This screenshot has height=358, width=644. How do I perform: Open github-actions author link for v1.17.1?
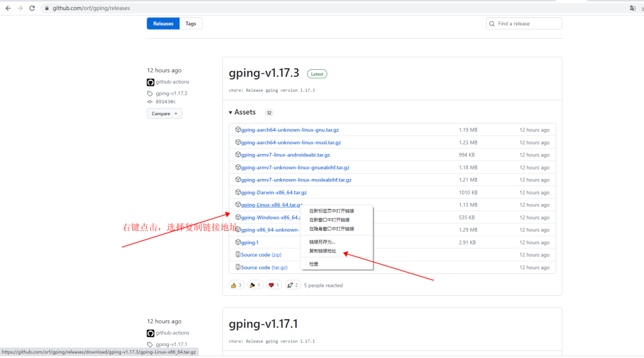[172, 333]
